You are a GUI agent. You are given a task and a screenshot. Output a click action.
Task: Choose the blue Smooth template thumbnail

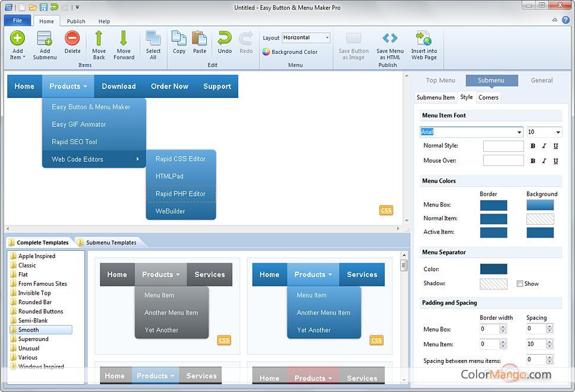320,306
